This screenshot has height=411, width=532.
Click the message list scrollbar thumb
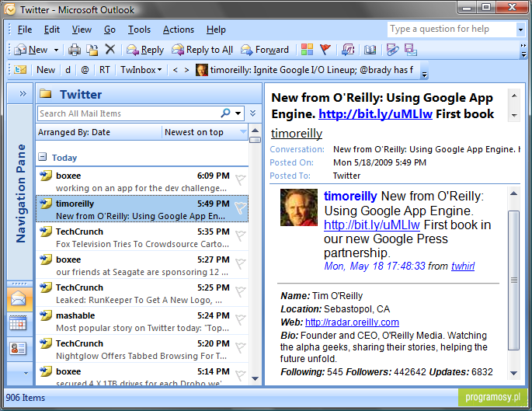pos(255,140)
